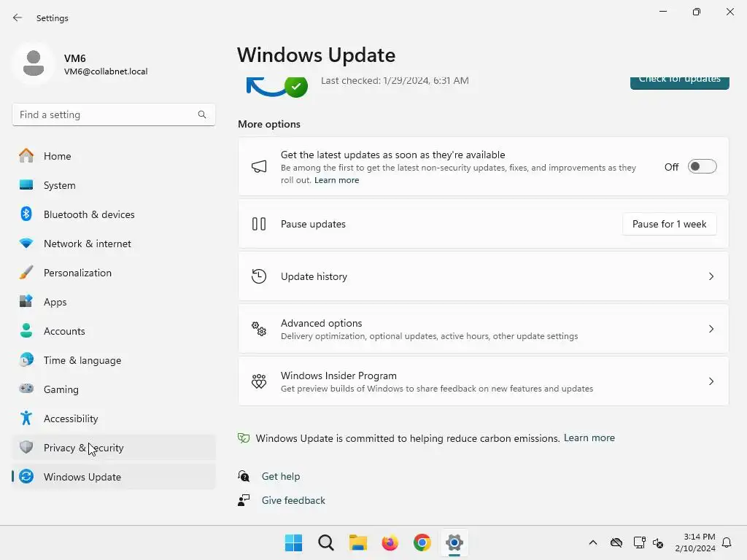The image size is (747, 560).
Task: Click the Privacy & security shield icon
Action: (26, 447)
